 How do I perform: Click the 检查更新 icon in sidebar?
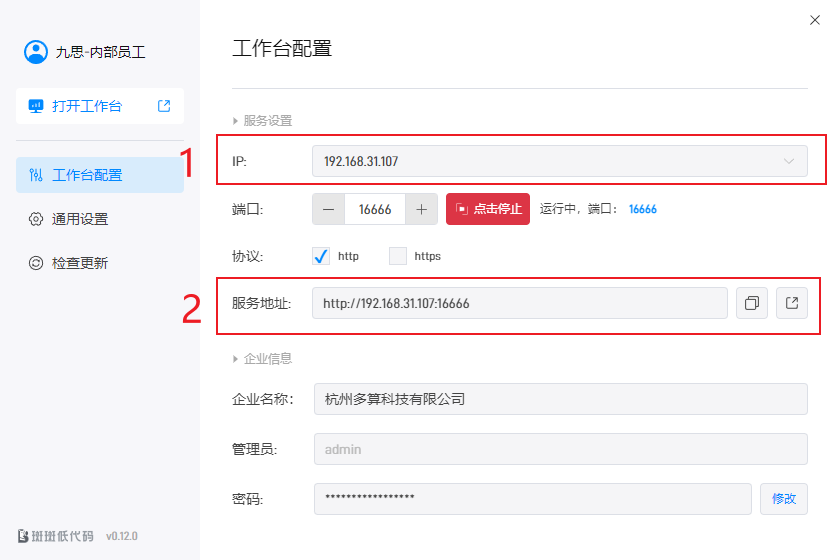[x=36, y=263]
